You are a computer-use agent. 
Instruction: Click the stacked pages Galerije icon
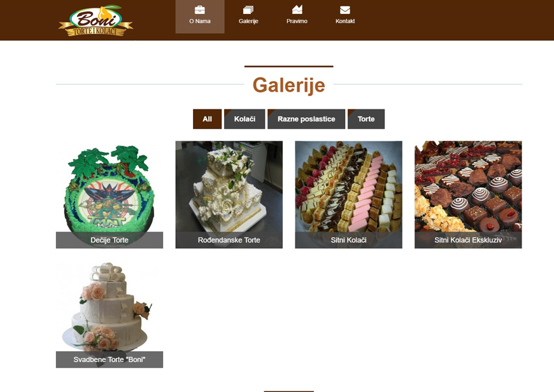pyautogui.click(x=248, y=10)
